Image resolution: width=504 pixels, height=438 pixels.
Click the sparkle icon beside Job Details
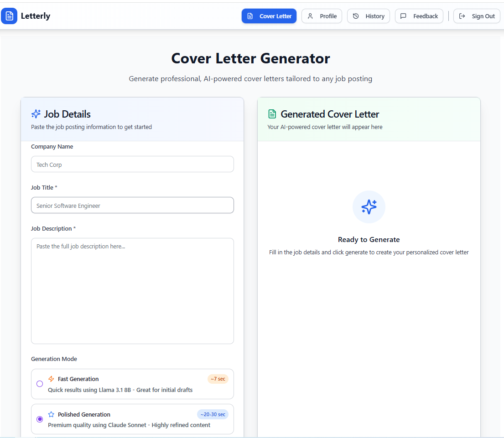click(36, 113)
